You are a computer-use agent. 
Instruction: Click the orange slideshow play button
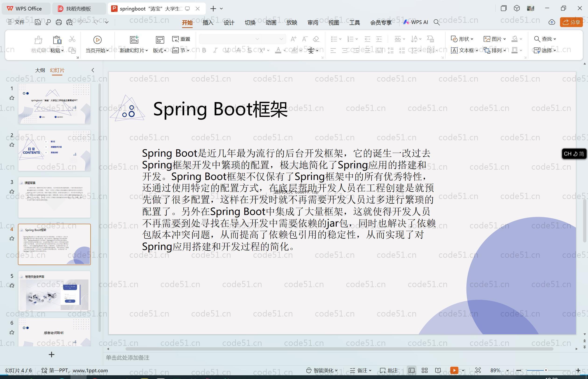[454, 370]
